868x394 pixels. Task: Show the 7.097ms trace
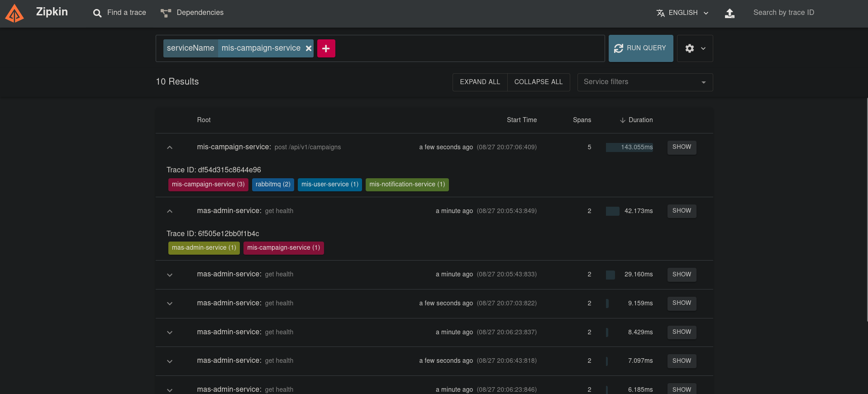coord(682,361)
